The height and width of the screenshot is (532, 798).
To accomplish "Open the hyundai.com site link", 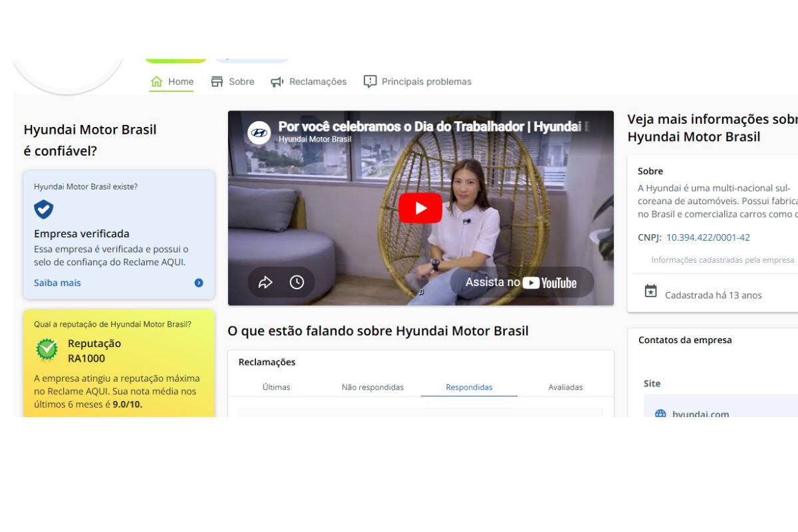I will coord(700,414).
